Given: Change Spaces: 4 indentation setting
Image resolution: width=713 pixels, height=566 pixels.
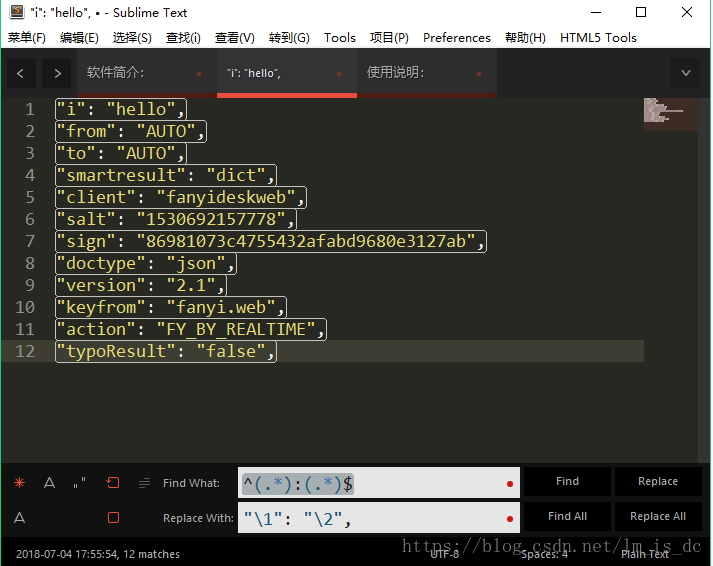Looking at the screenshot, I should (x=544, y=554).
